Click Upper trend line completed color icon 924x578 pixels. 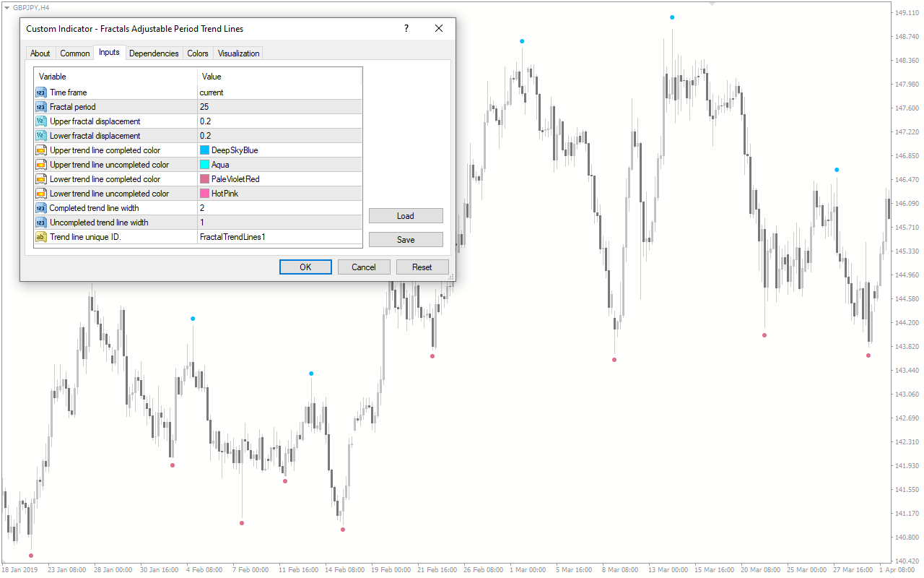click(x=41, y=150)
